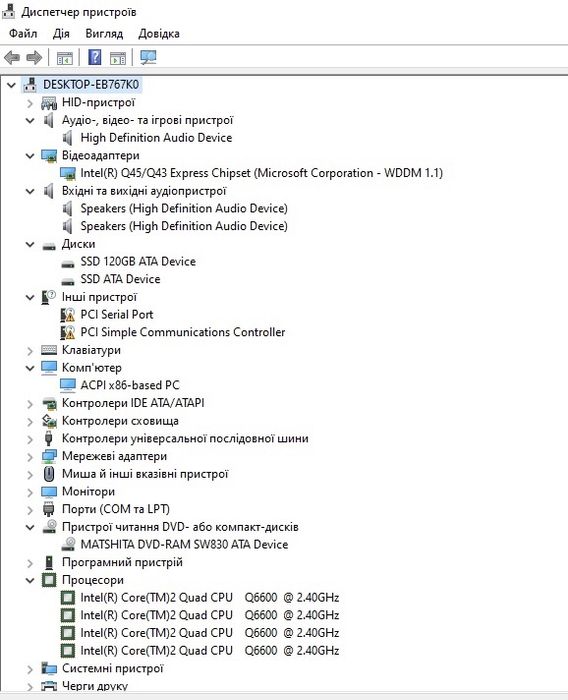Select the ACPI x86-based PC entry

click(x=130, y=385)
